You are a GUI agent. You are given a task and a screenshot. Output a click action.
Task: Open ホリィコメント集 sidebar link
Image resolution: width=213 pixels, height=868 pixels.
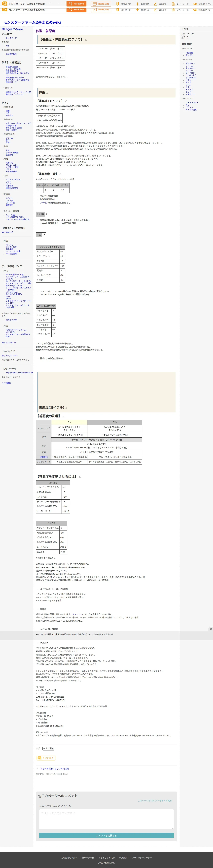tap(13, 251)
